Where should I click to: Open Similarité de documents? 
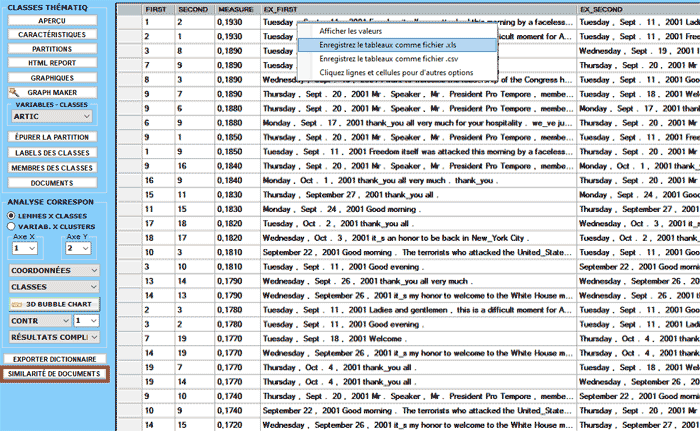tap(54, 374)
